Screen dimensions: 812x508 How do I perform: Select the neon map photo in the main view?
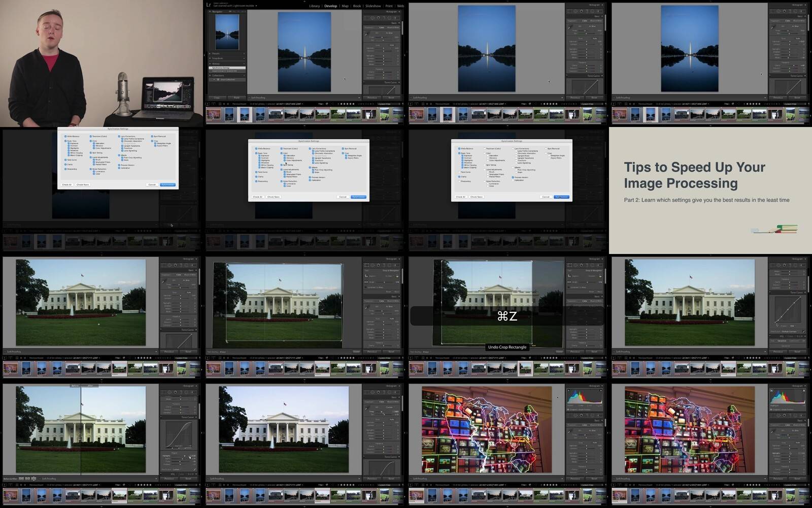(486, 430)
